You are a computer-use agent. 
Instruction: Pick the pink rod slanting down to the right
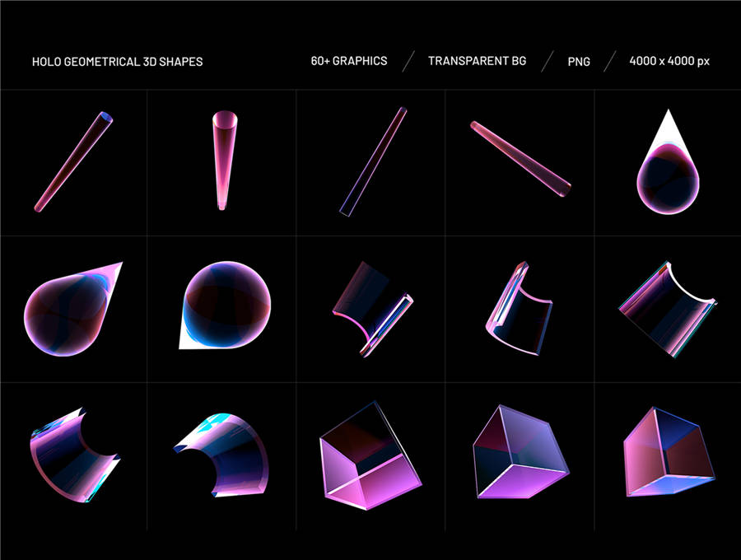tap(520, 159)
